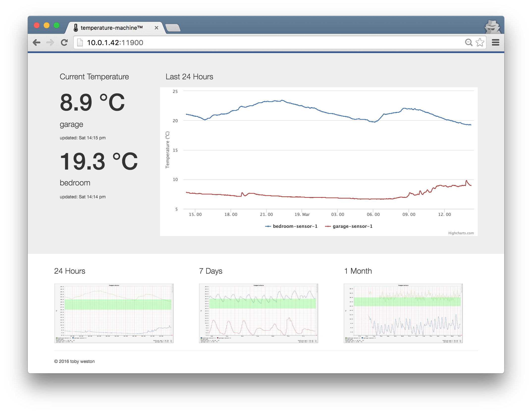Close the temperature-machine tab
The width and height of the screenshot is (532, 413).
coord(157,28)
